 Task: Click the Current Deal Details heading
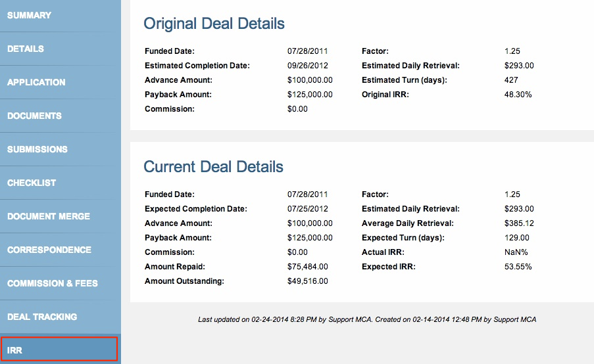tap(213, 167)
